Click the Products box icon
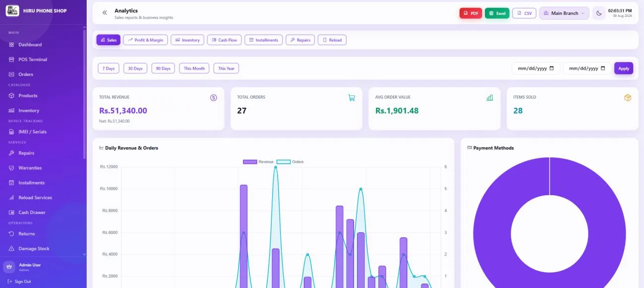The width and height of the screenshot is (644, 288). click(x=11, y=96)
